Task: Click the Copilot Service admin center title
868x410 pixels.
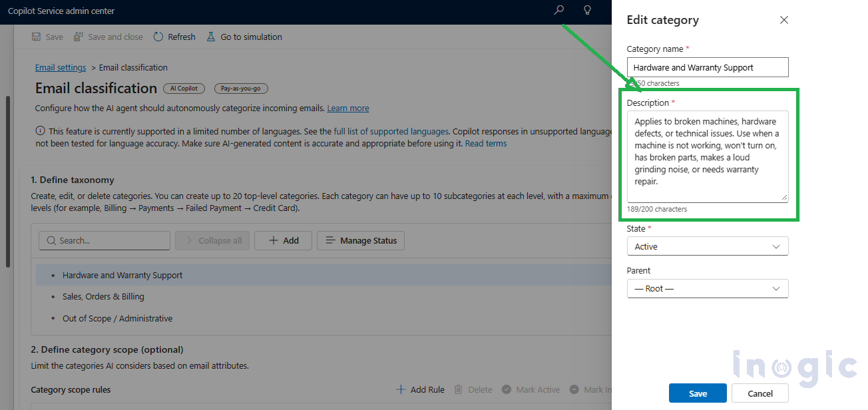Action: click(61, 11)
